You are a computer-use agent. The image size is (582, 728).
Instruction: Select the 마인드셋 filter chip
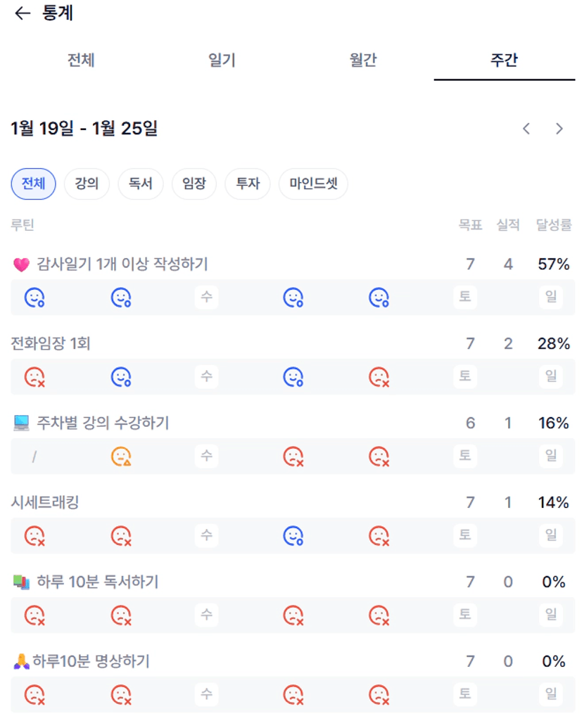(313, 184)
